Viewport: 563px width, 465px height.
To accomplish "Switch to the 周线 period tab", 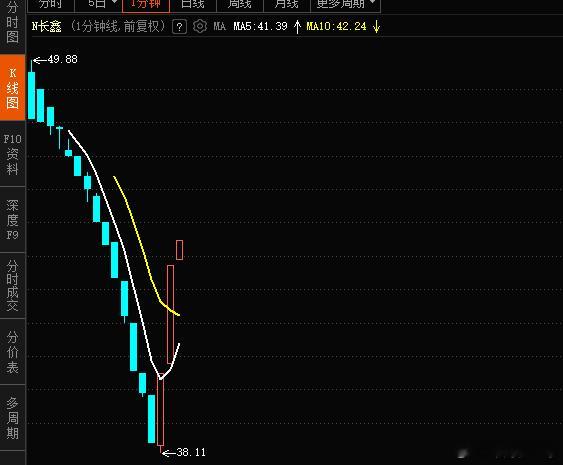I will pos(240,5).
